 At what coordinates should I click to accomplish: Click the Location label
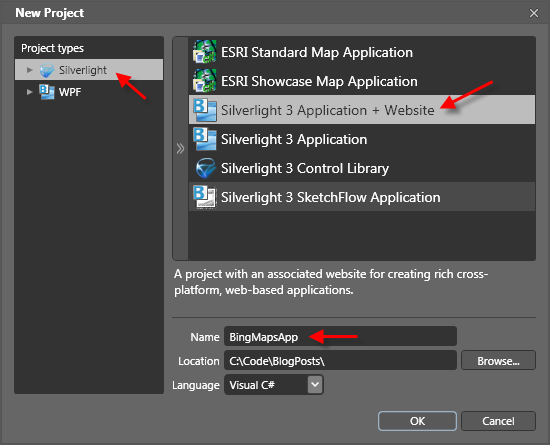pyautogui.click(x=199, y=361)
